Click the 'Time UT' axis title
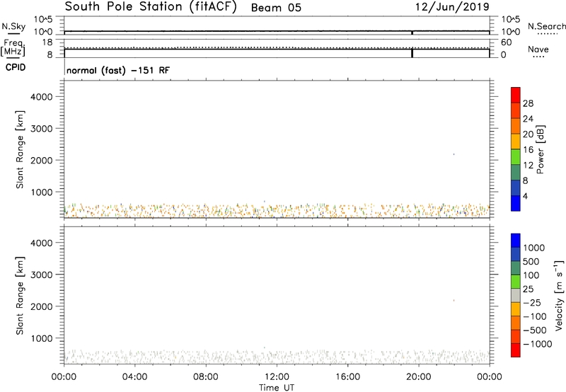The width and height of the screenshot is (566, 392). pos(277,388)
